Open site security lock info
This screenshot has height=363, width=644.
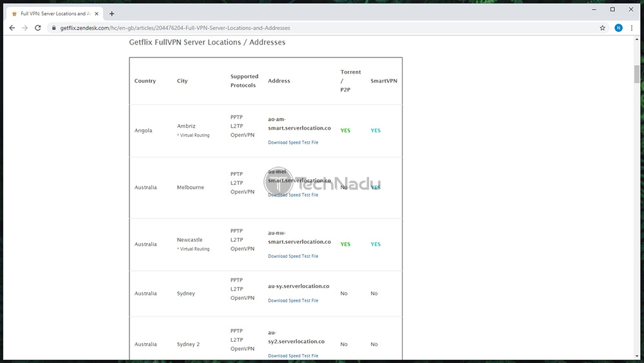(x=53, y=28)
